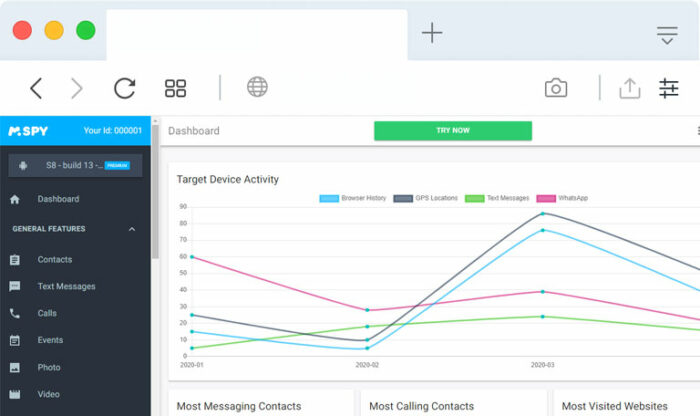
Task: Click the Video film icon
Action: [15, 394]
